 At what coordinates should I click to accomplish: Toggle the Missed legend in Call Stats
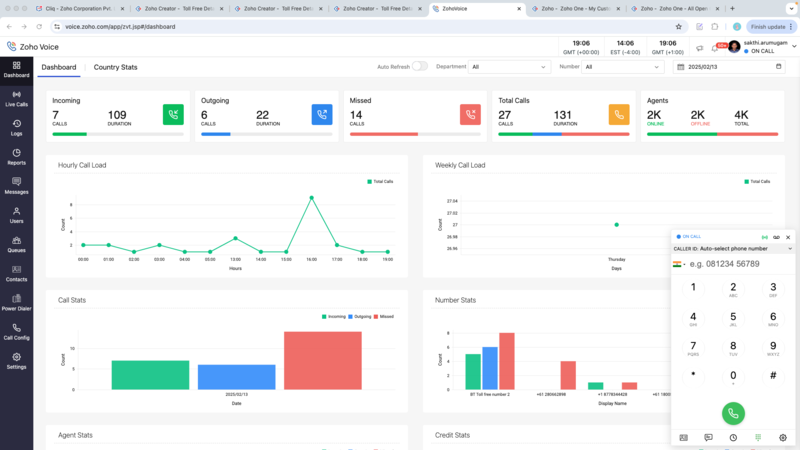tap(385, 316)
